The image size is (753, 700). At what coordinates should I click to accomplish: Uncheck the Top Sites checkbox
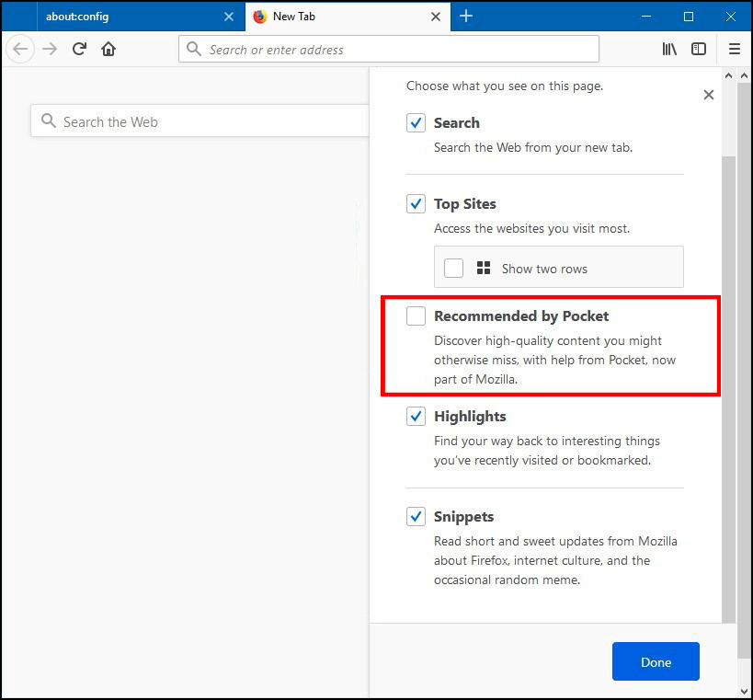point(416,203)
